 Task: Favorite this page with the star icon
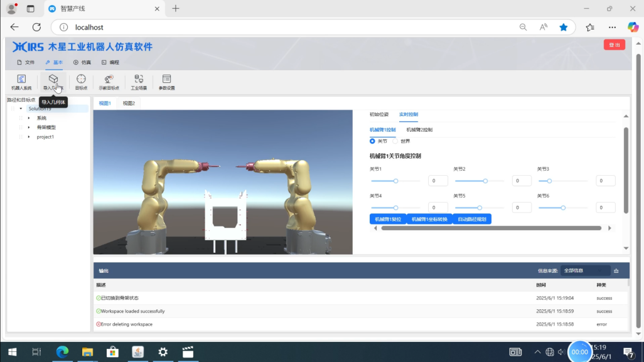(x=564, y=27)
